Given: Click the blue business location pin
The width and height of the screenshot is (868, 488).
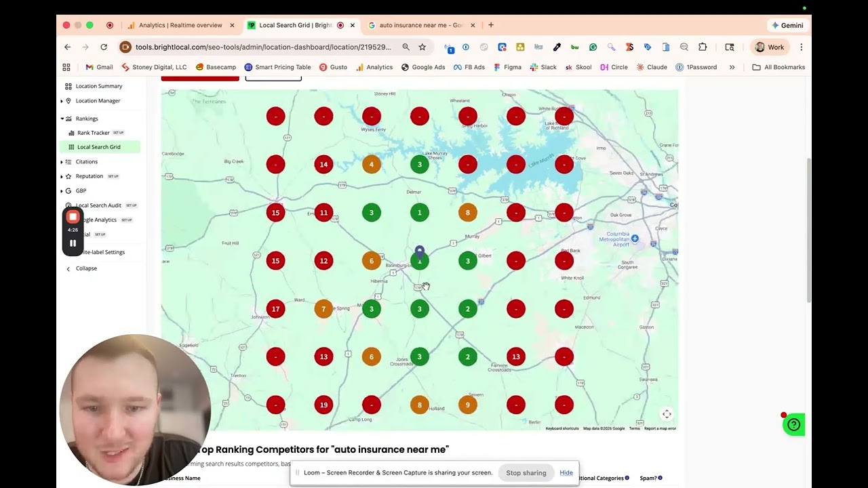Looking at the screenshot, I should [420, 251].
